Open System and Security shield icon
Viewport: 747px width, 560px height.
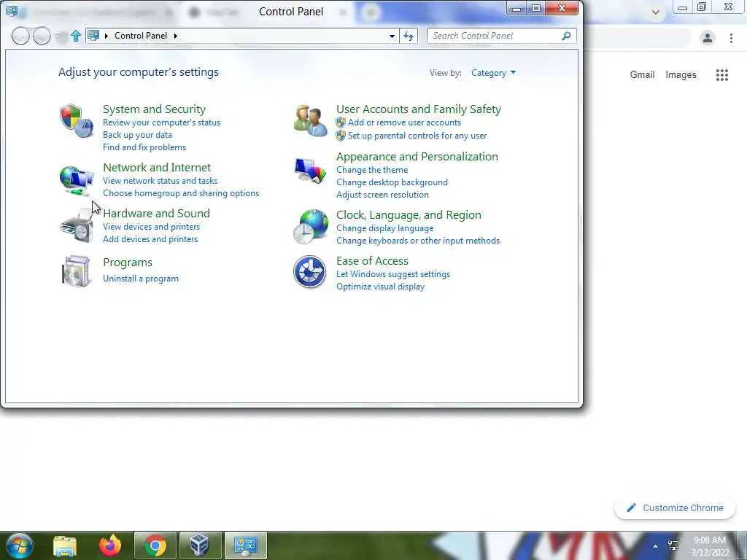coord(76,121)
